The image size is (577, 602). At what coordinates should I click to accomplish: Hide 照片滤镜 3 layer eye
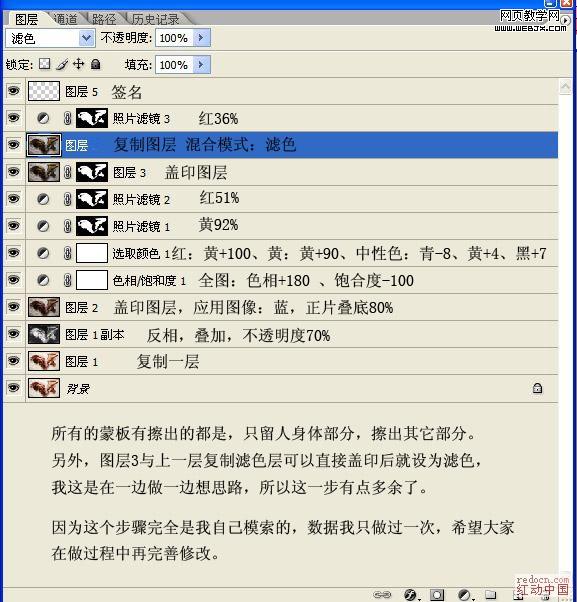pyautogui.click(x=13, y=118)
